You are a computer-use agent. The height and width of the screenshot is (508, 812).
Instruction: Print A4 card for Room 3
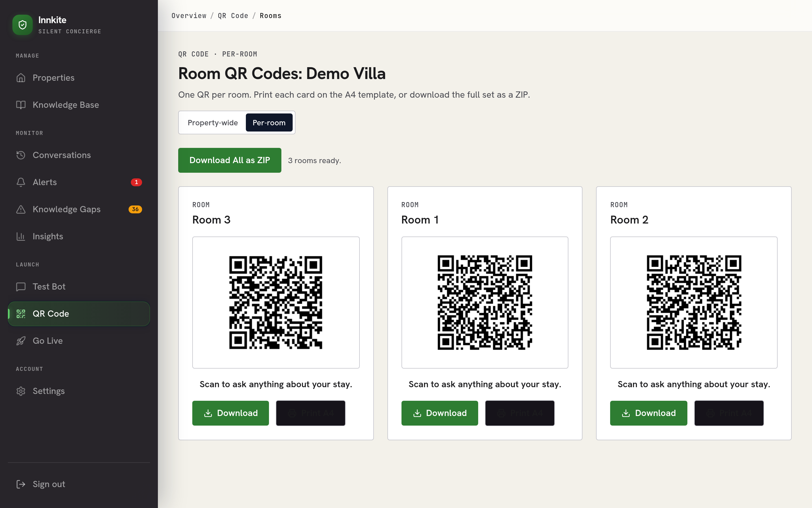click(x=310, y=413)
